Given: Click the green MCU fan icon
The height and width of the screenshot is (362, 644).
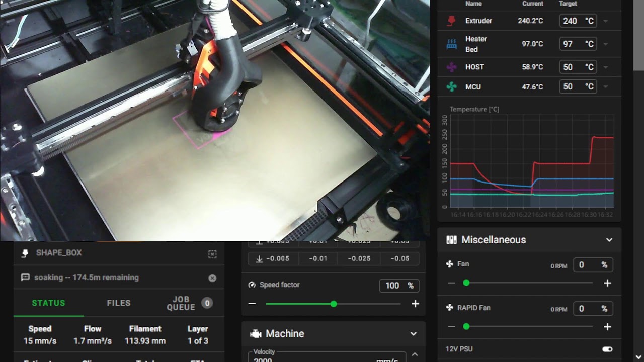Looking at the screenshot, I should click(x=451, y=87).
